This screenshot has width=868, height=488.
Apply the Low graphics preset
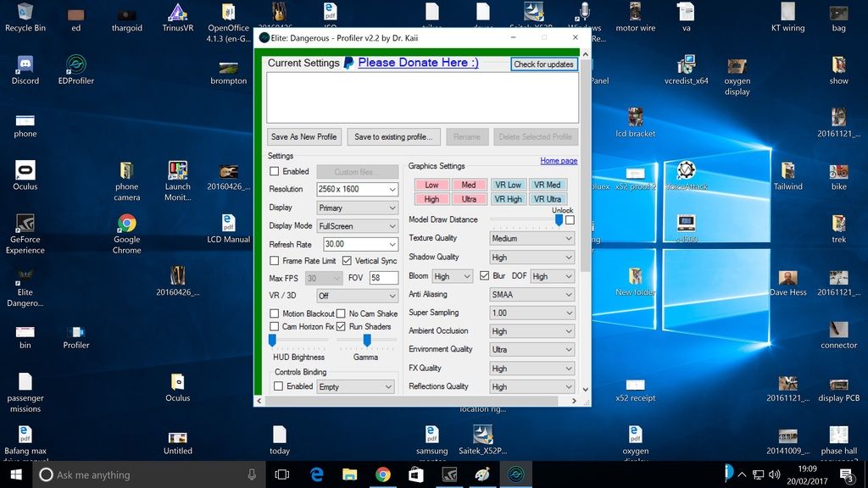tap(431, 185)
